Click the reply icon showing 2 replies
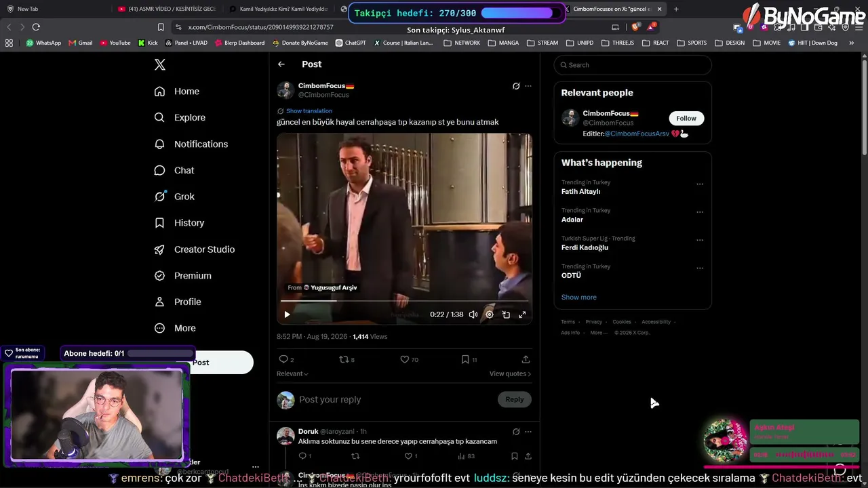Image resolution: width=868 pixels, height=488 pixels. 286,359
